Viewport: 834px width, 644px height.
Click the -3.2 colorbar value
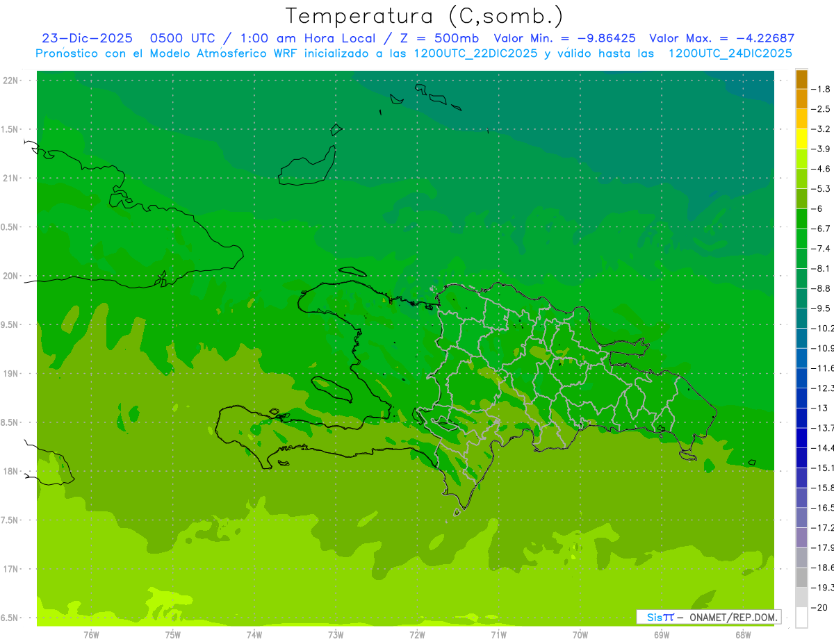821,129
